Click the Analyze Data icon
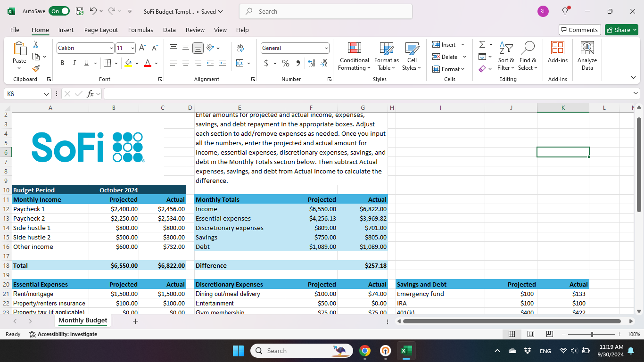This screenshot has width=644, height=362. click(x=587, y=49)
